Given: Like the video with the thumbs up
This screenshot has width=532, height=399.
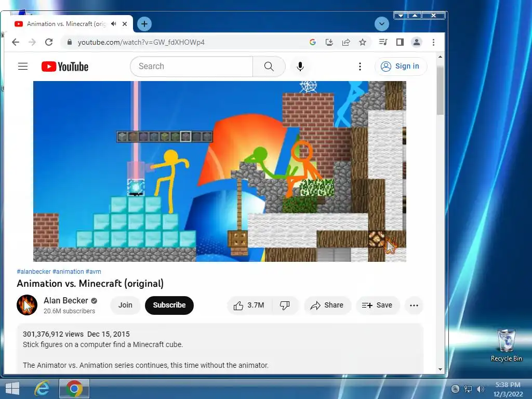Looking at the screenshot, I should (249, 305).
